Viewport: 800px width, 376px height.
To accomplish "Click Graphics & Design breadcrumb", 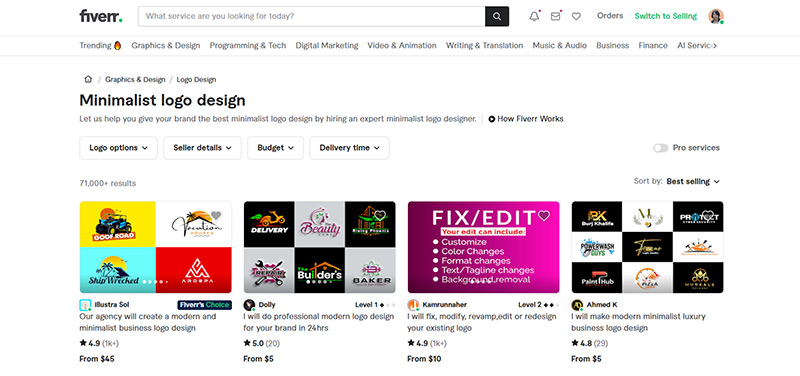I will [x=135, y=79].
